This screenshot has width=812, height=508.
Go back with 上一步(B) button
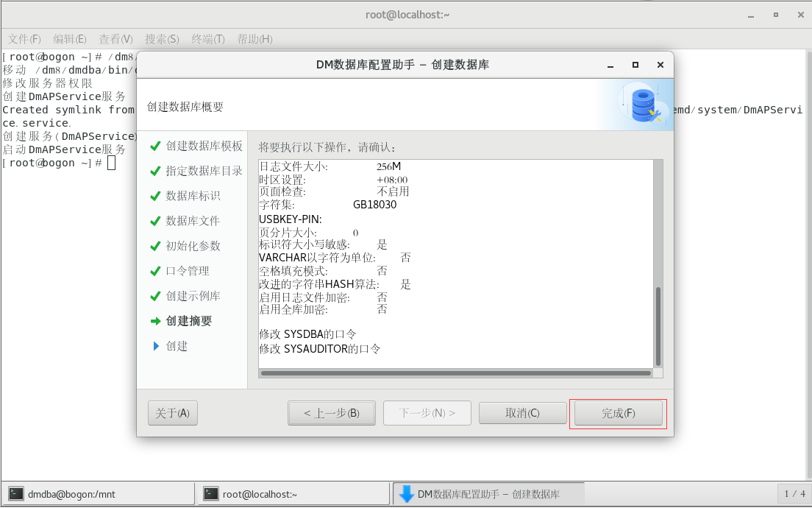click(332, 413)
